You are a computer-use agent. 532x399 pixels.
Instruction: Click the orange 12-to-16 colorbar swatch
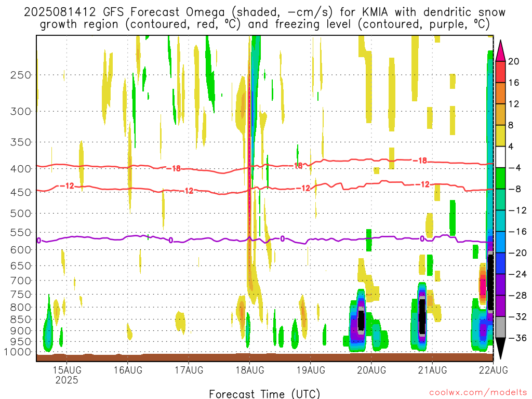tap(500, 94)
